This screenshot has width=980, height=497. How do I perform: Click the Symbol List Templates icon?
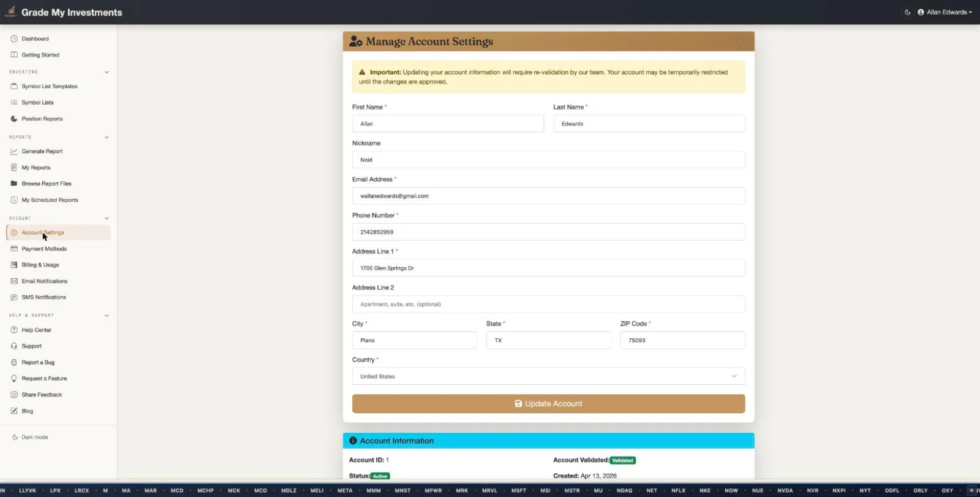pyautogui.click(x=14, y=86)
